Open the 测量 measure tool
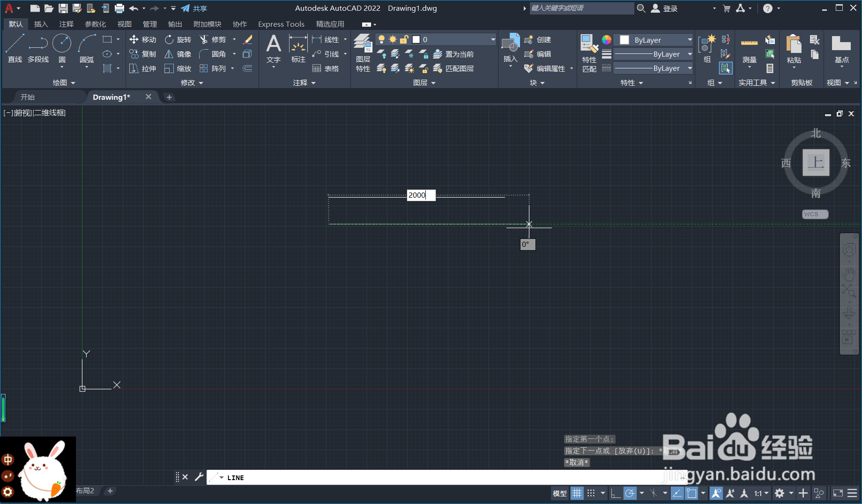Screen dimensions: 862x504 (x=750, y=51)
